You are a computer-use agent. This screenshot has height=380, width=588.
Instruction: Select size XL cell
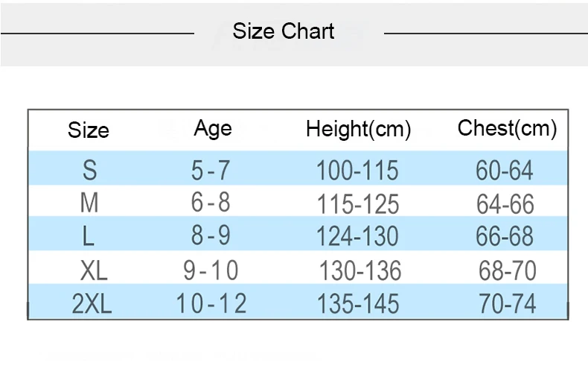(94, 270)
